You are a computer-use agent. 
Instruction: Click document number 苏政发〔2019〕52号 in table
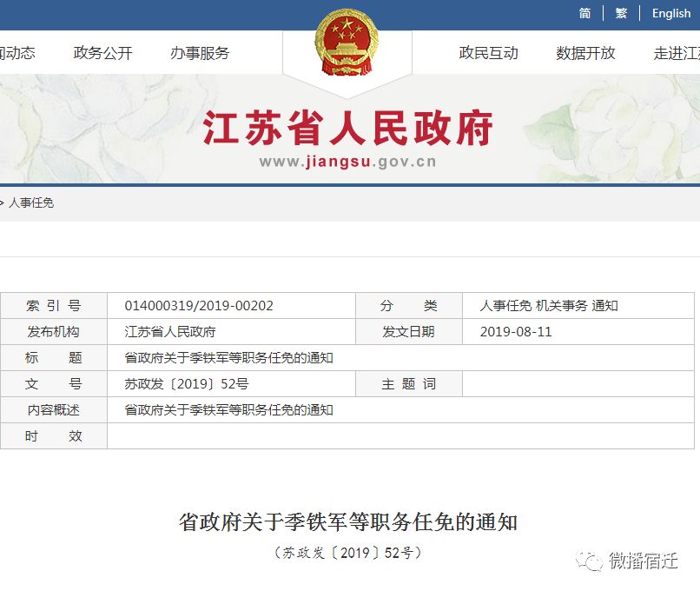pyautogui.click(x=187, y=384)
